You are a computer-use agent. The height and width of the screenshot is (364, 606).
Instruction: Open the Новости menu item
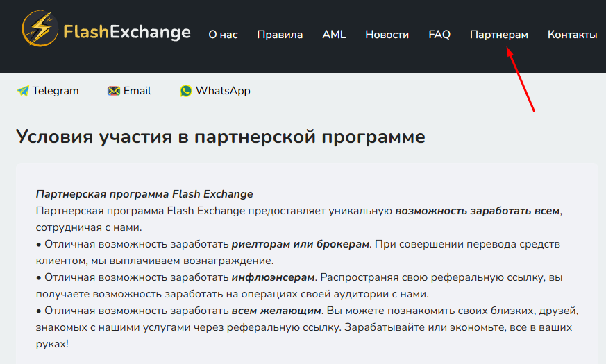click(387, 35)
